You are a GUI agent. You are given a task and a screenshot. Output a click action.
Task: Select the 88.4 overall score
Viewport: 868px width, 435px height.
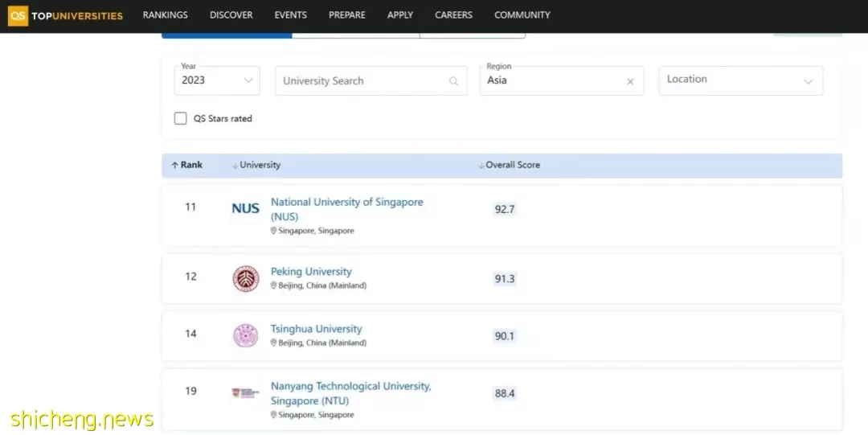[x=504, y=393]
